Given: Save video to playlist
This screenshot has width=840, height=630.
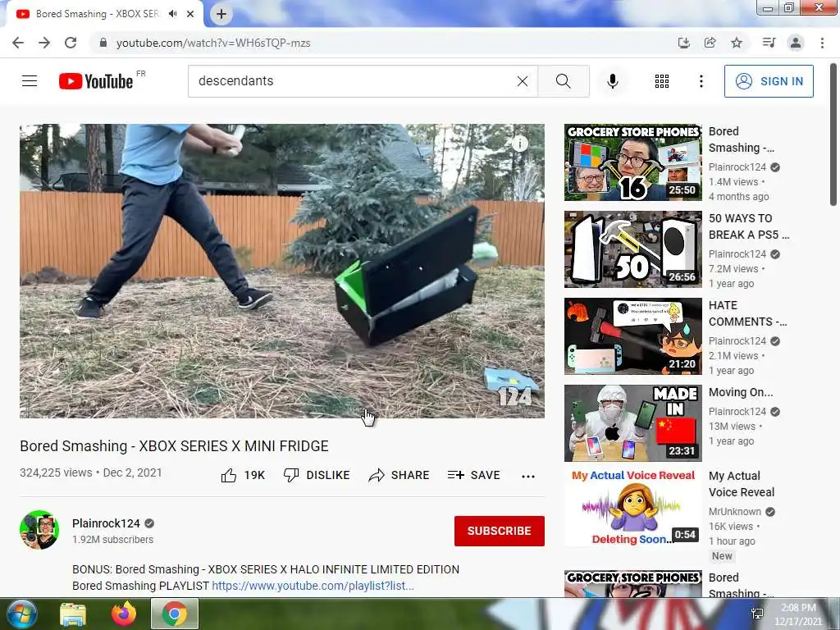Looking at the screenshot, I should tap(473, 475).
